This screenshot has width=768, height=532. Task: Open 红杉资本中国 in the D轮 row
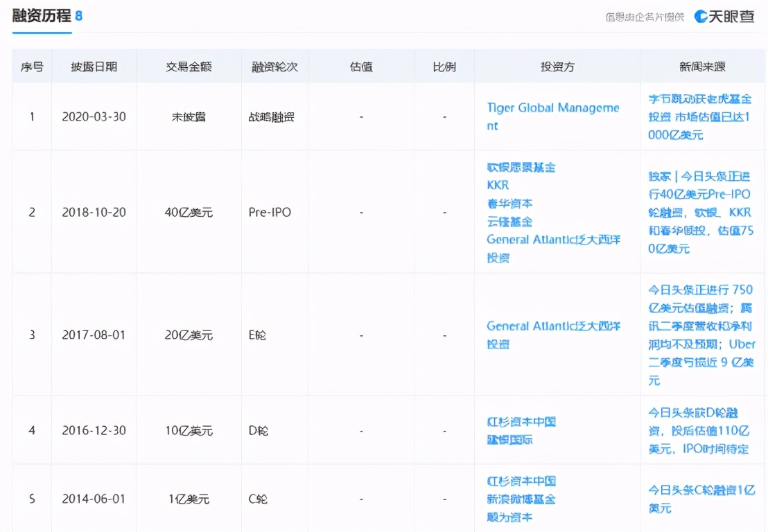[521, 422]
